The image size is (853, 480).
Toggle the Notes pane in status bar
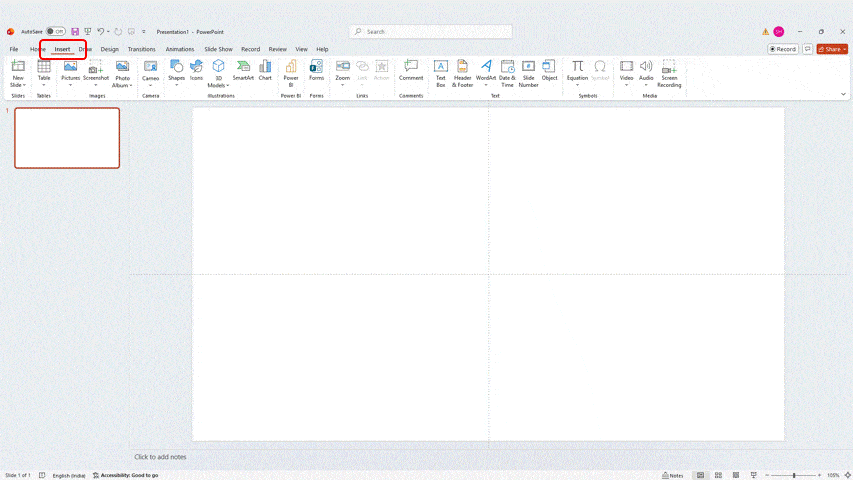pyautogui.click(x=673, y=475)
